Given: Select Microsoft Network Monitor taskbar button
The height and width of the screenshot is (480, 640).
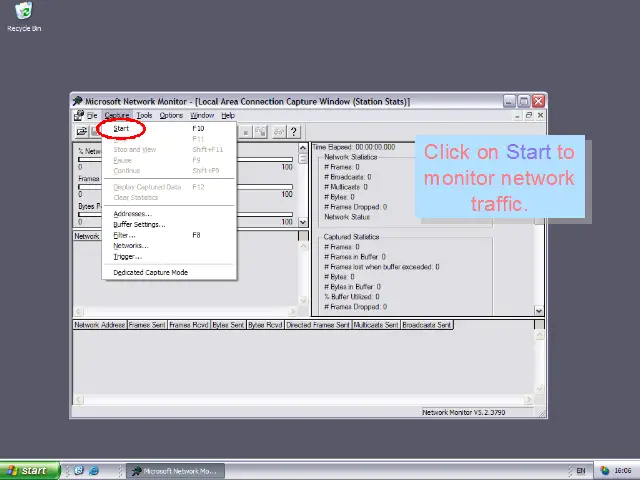Looking at the screenshot, I should [176, 471].
